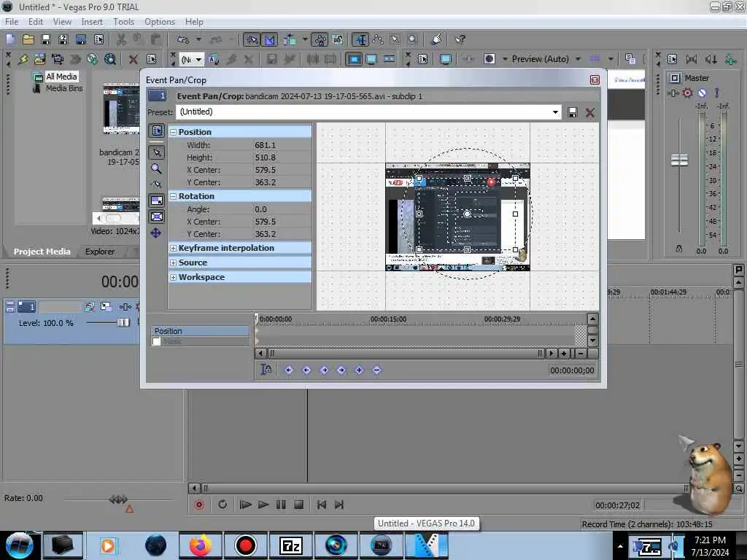Open Firefox from the taskbar

tap(201, 545)
